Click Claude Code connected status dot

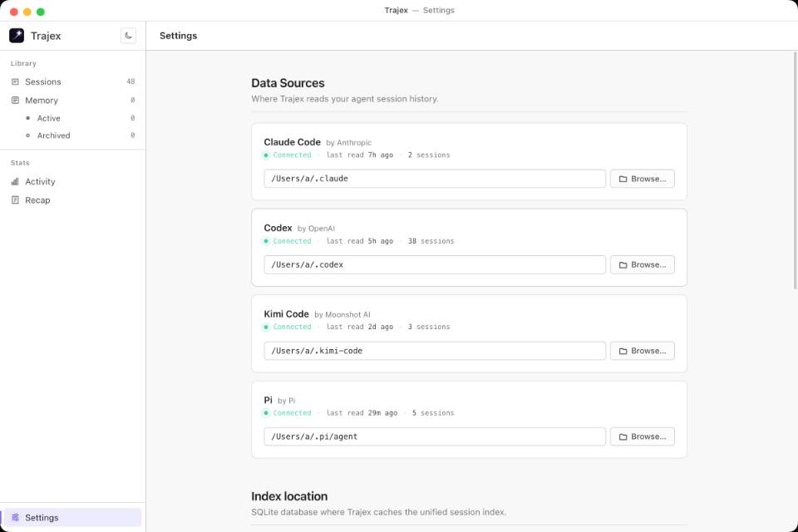click(x=266, y=155)
